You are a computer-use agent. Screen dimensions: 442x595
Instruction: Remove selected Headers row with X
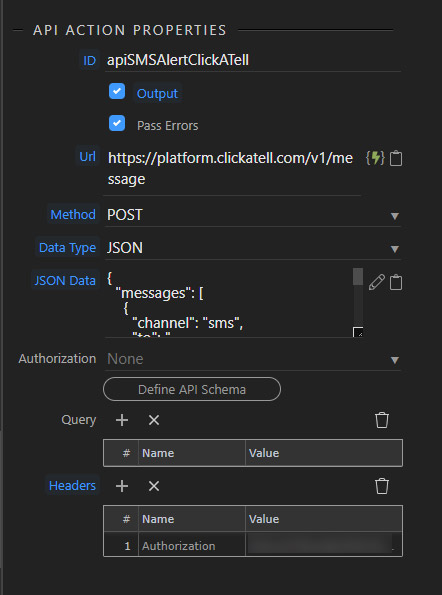click(154, 486)
